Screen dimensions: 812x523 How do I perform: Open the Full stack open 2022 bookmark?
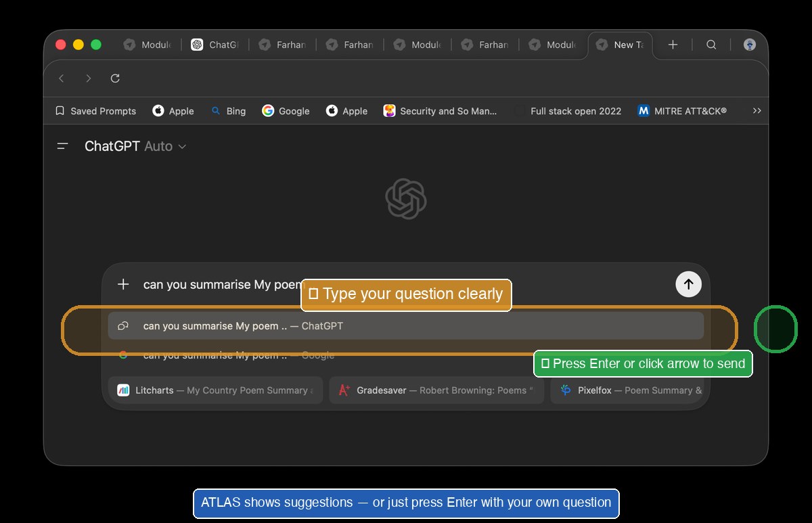click(567, 111)
